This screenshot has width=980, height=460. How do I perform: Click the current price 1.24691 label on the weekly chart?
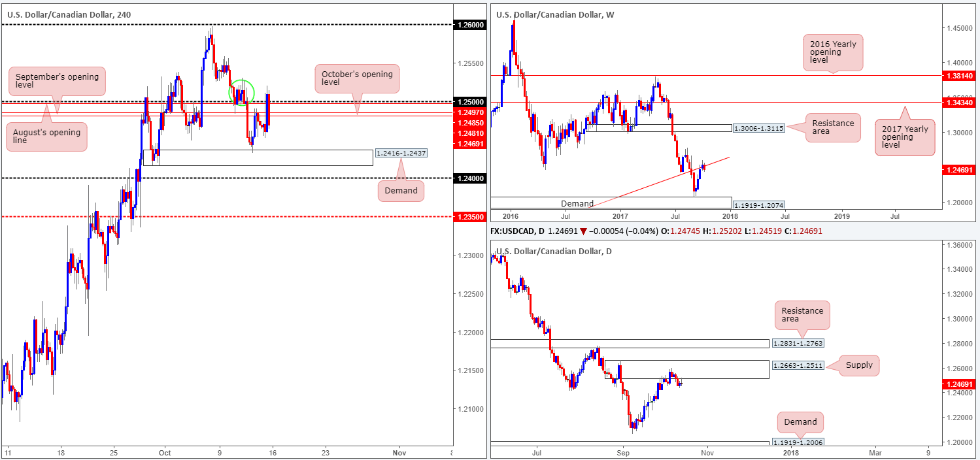coord(960,170)
